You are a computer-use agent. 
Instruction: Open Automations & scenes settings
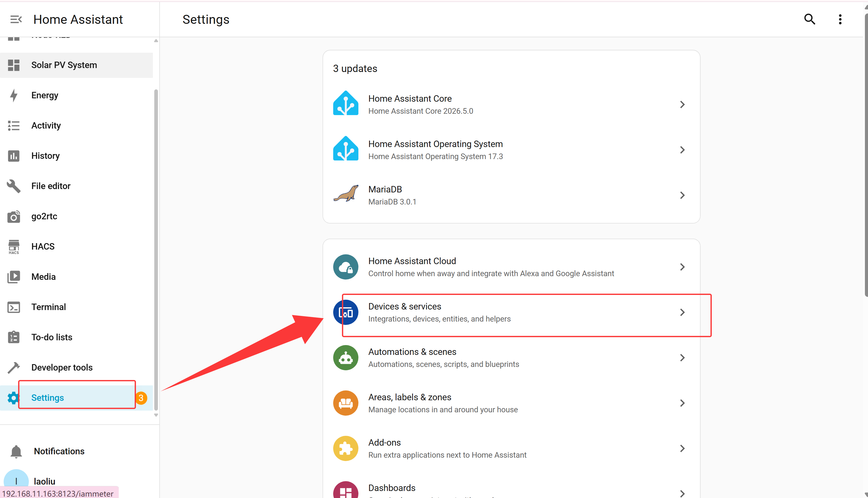[512, 358]
